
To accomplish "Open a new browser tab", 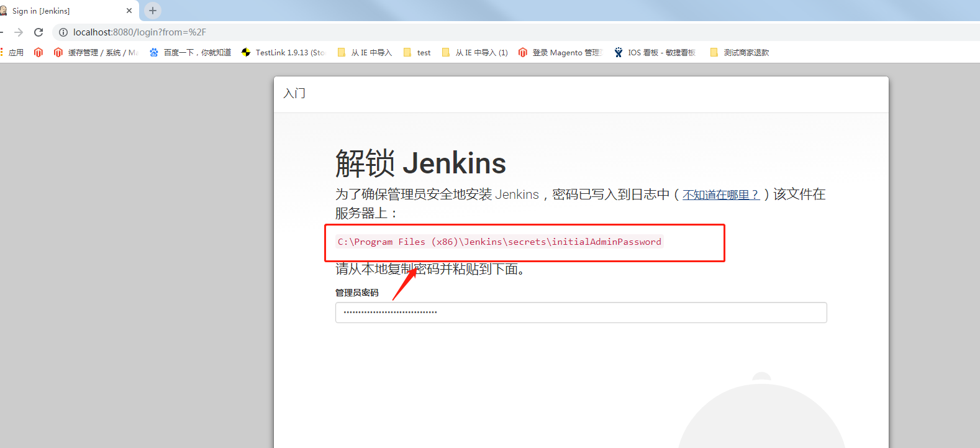I will (153, 11).
